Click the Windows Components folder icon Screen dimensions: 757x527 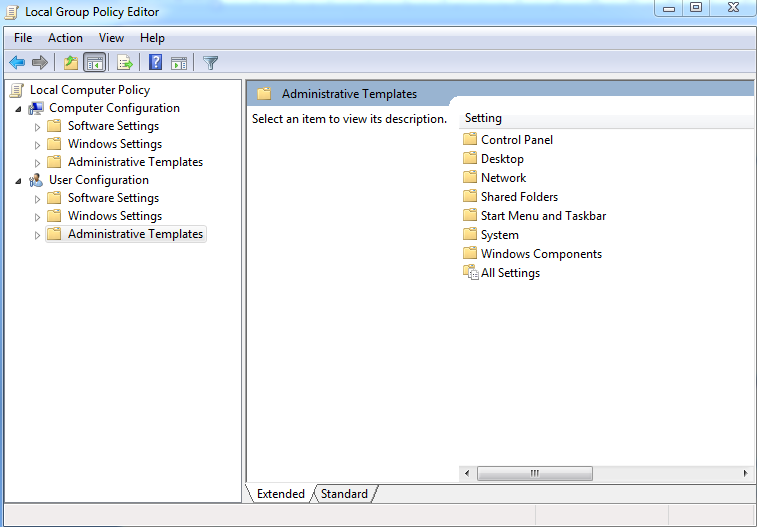tap(470, 253)
